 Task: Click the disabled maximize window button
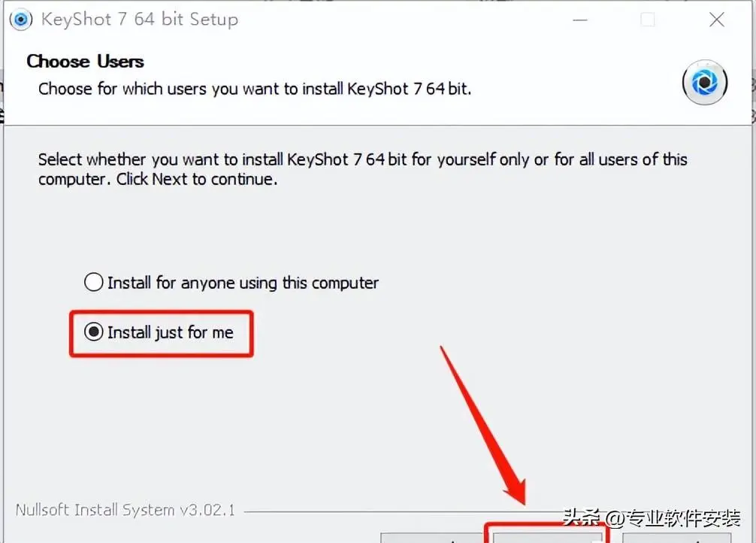[x=648, y=20]
